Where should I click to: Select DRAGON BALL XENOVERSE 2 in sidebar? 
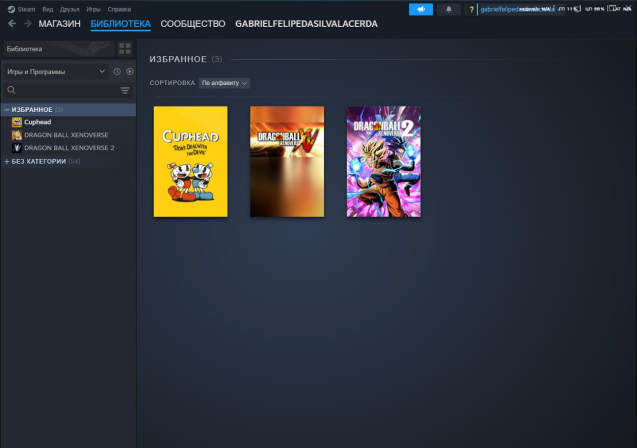click(69, 148)
